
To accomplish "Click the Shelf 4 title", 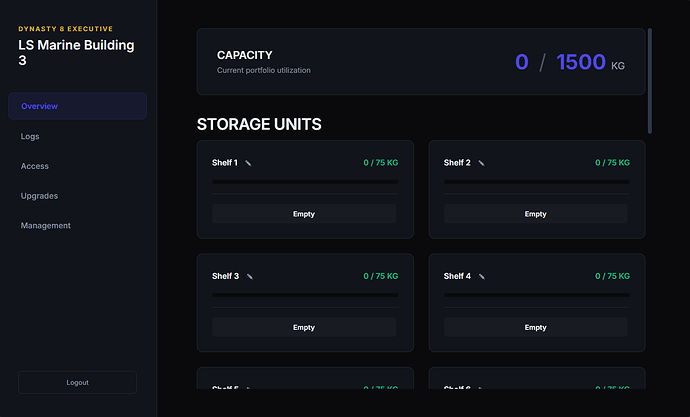I will tap(457, 276).
